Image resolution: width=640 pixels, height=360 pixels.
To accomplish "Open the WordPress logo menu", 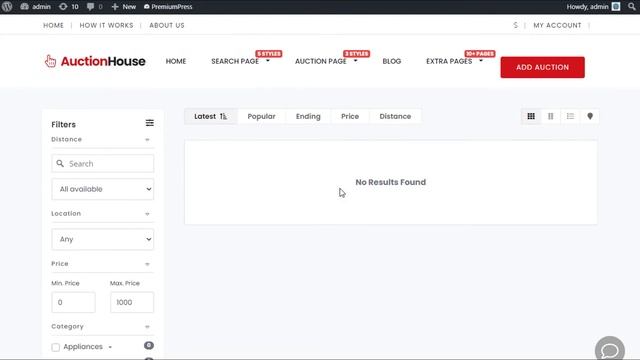I will pos(7,7).
